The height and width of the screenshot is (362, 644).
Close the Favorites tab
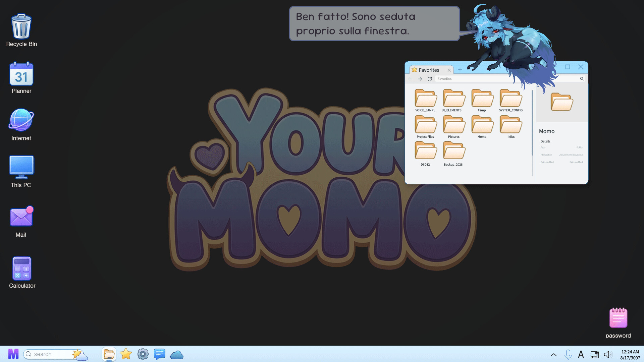pyautogui.click(x=449, y=70)
